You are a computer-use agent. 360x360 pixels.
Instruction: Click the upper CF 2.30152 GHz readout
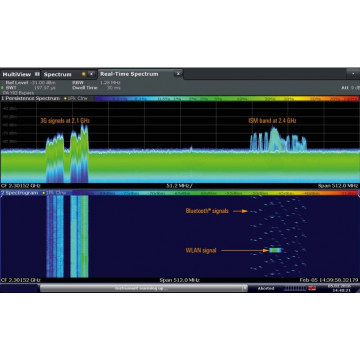21,186
